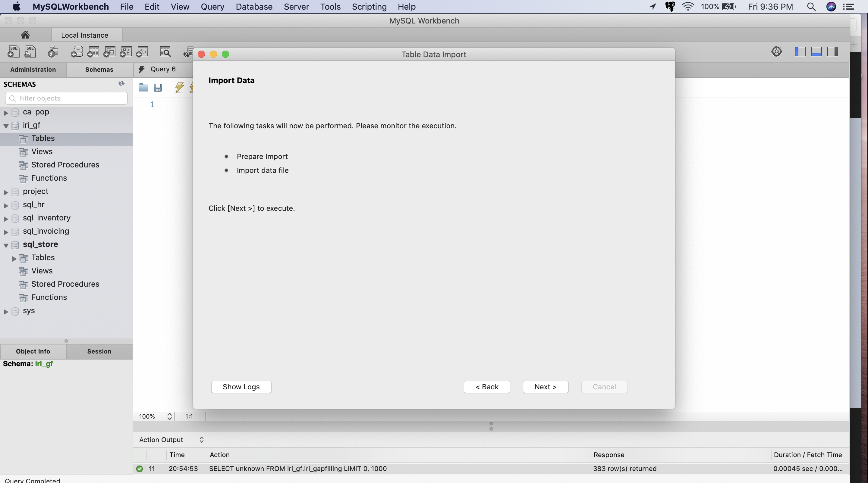Go Back in import wizard
Viewport: 868px width, 483px height.
(x=486, y=386)
